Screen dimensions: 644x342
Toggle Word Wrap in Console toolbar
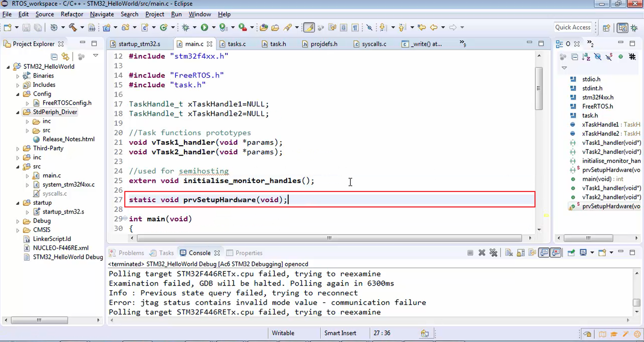pyautogui.click(x=532, y=253)
